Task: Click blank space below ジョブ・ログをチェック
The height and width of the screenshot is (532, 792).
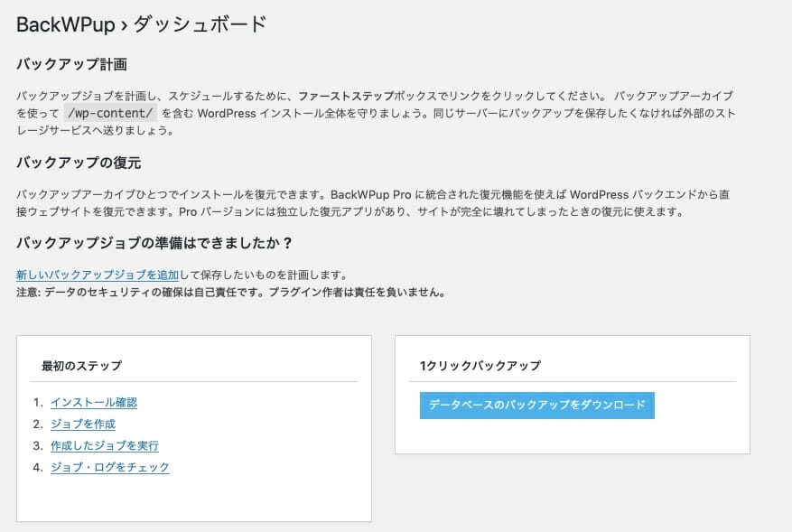Action: [x=194, y=498]
